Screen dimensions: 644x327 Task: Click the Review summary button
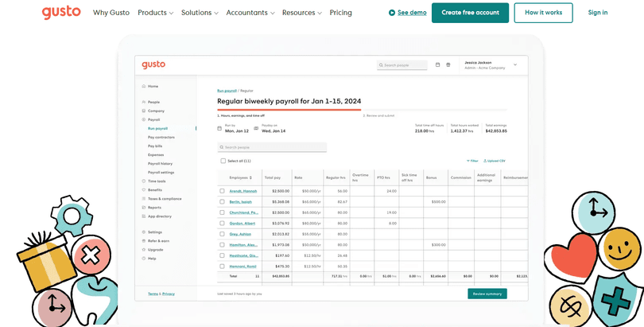[x=487, y=294]
